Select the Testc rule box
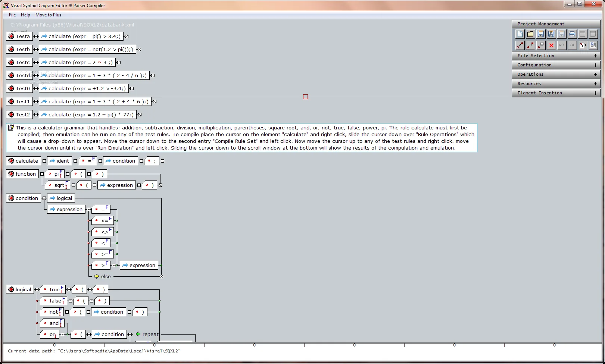Image resolution: width=605 pixels, height=364 pixels. (19, 62)
